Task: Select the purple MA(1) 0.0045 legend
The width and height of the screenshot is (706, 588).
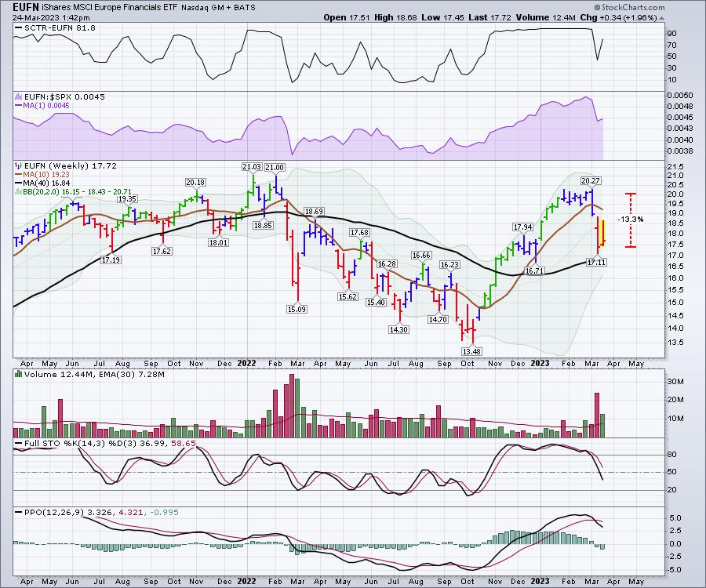Action: [x=41, y=106]
